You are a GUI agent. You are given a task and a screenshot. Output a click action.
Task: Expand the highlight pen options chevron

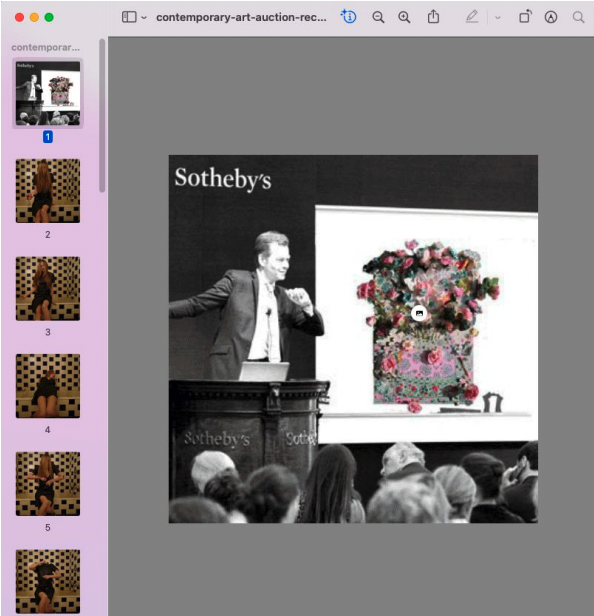pos(498,18)
